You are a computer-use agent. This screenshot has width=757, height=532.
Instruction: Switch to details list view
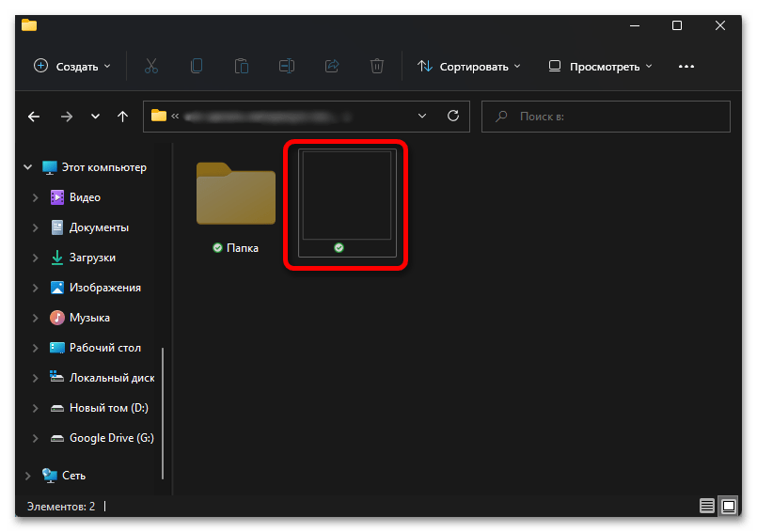click(707, 507)
